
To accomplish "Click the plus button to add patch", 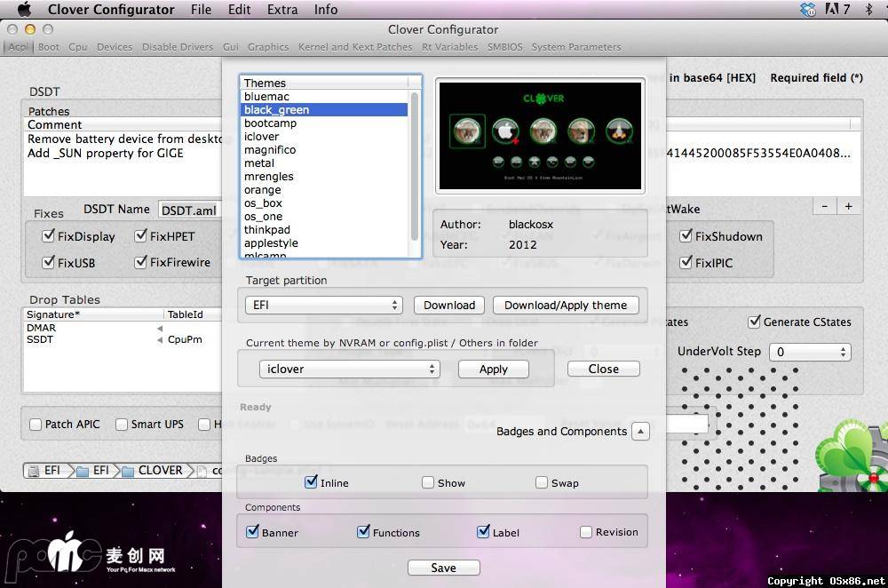I will click(848, 206).
